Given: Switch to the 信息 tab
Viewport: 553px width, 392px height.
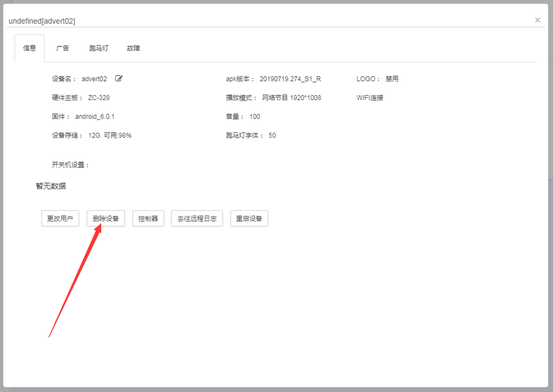Looking at the screenshot, I should (x=29, y=48).
